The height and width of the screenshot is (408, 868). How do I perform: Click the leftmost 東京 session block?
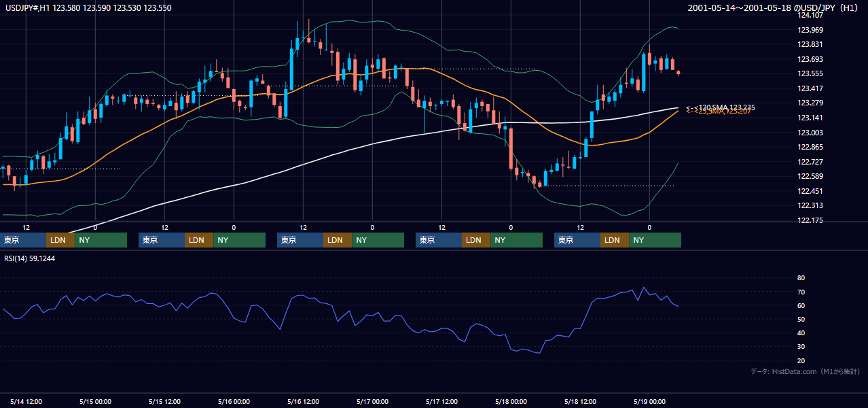tap(23, 240)
